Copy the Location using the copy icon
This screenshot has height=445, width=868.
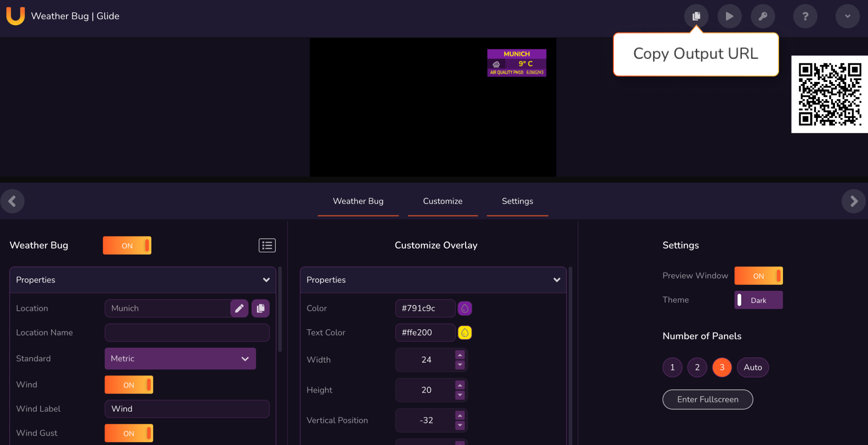[x=260, y=308]
